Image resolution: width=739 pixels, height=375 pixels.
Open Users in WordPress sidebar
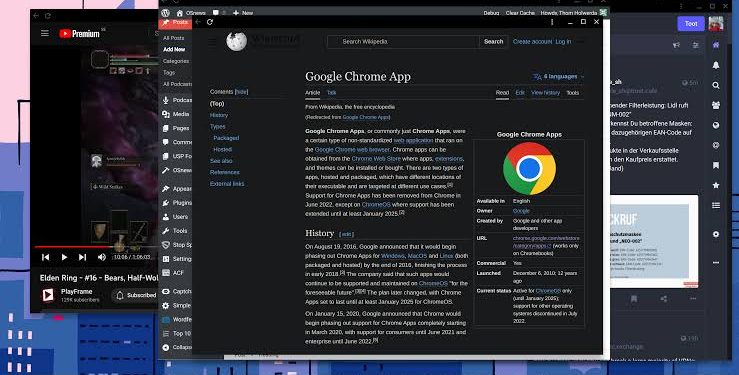point(176,217)
